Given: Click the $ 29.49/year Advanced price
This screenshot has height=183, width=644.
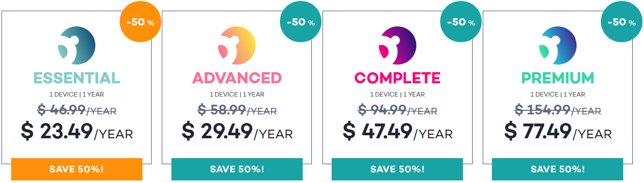Looking at the screenshot, I should 237,131.
